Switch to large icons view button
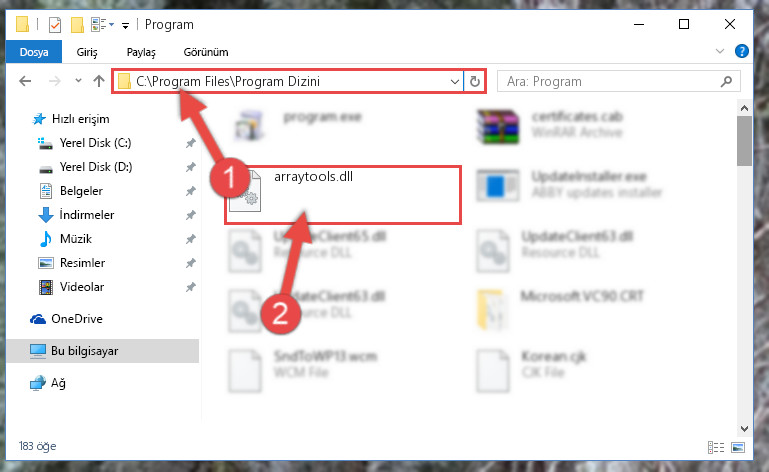Screen dimensions: 769x472 tap(738, 447)
